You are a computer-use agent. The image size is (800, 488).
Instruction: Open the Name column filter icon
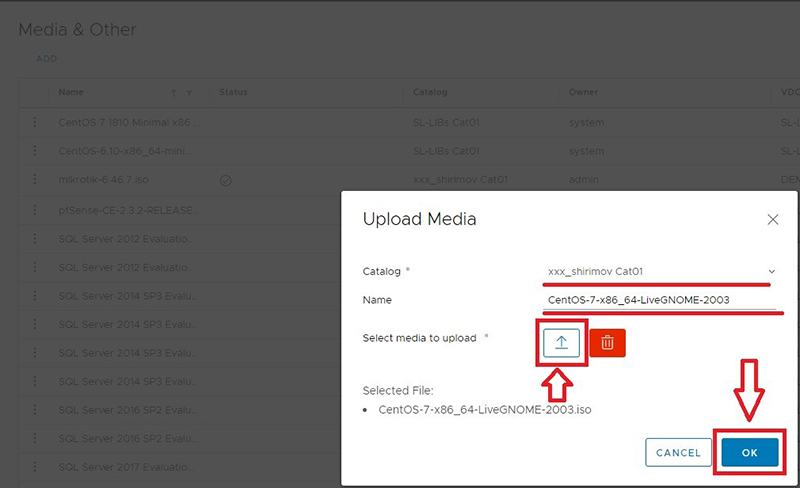point(189,93)
